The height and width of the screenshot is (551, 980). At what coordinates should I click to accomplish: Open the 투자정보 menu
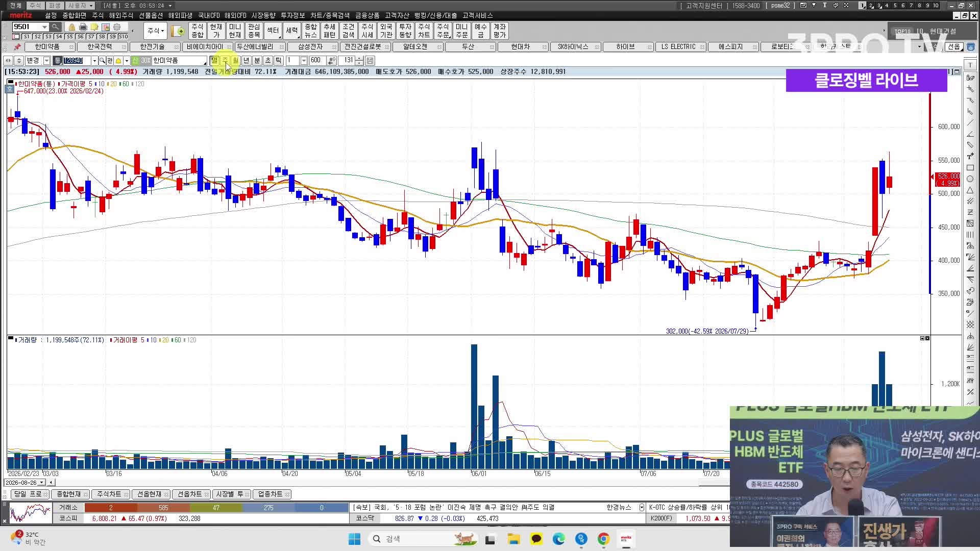pyautogui.click(x=293, y=16)
